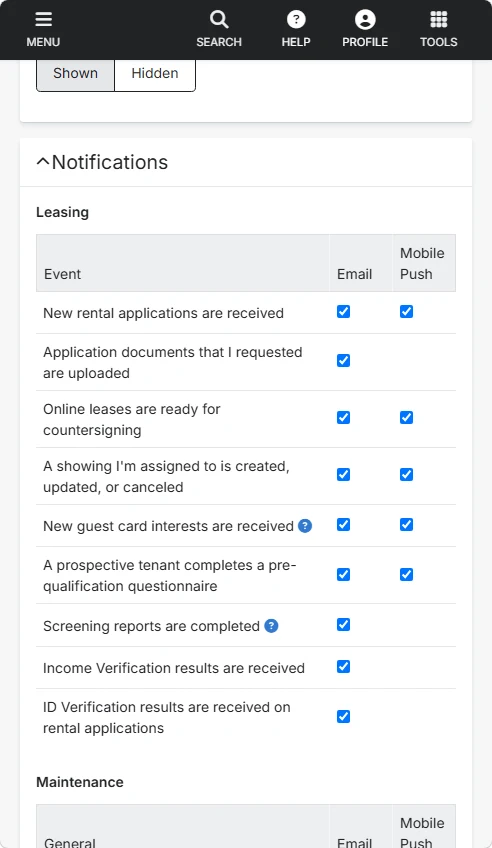Click help icon beside guest card interests
The width and height of the screenshot is (492, 848).
[305, 526]
